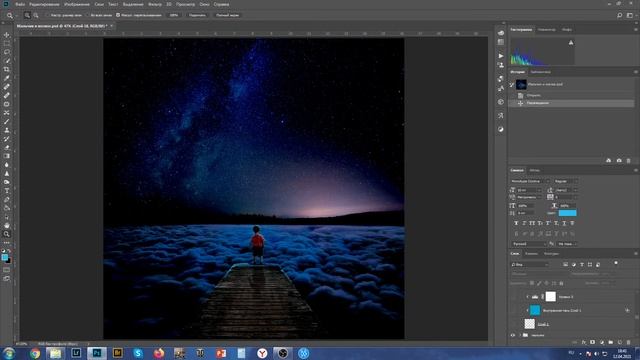
Task: Select the Crop tool
Action: coord(7,69)
